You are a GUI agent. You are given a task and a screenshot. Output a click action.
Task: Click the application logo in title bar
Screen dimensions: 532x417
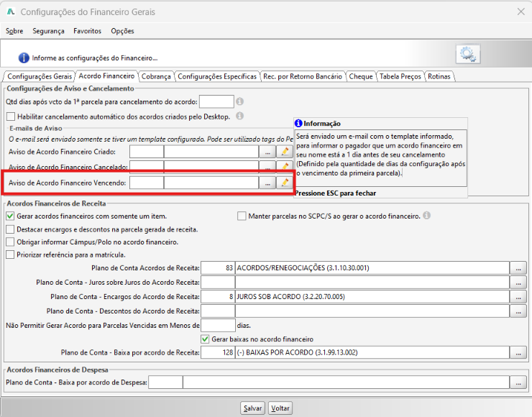pos(11,12)
